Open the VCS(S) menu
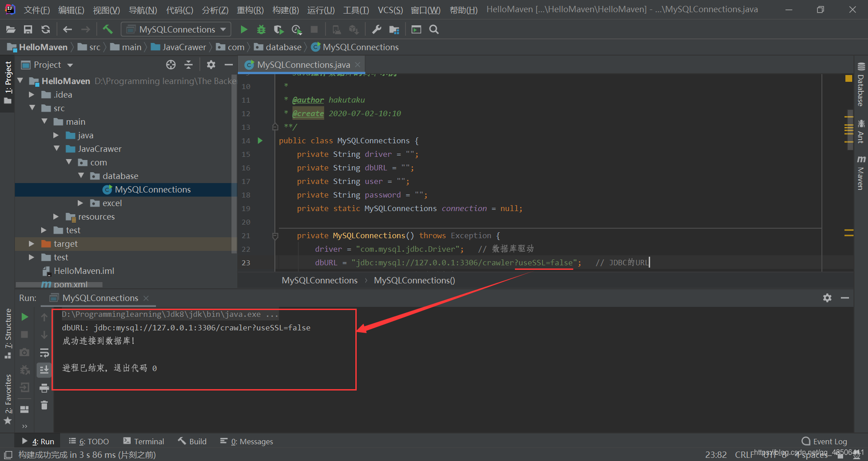 click(390, 10)
